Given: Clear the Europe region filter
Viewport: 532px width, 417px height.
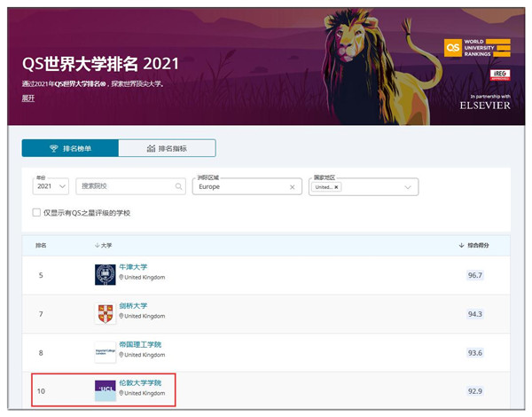Looking at the screenshot, I should coord(292,187).
